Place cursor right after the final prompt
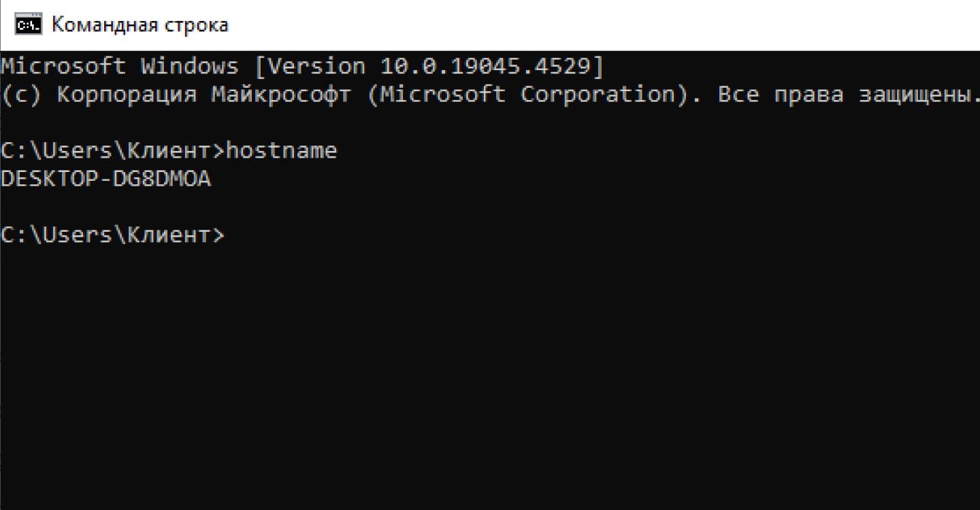This screenshot has height=510, width=980. click(x=228, y=235)
